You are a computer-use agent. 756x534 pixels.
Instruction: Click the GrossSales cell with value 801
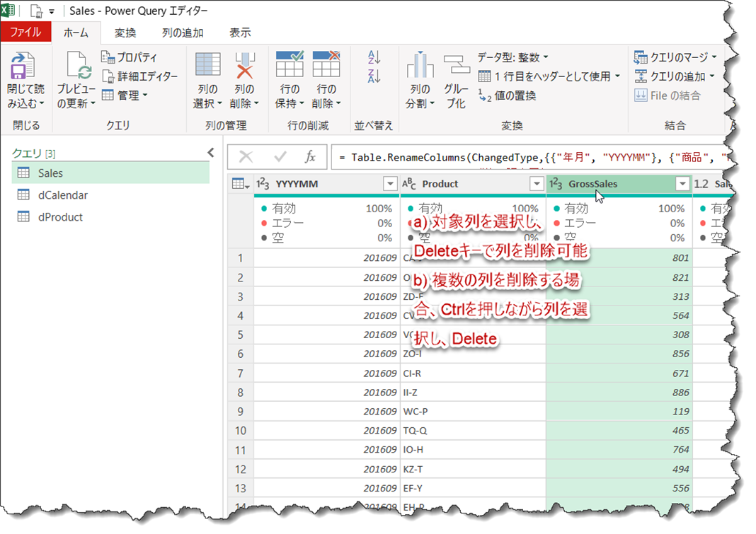point(619,258)
